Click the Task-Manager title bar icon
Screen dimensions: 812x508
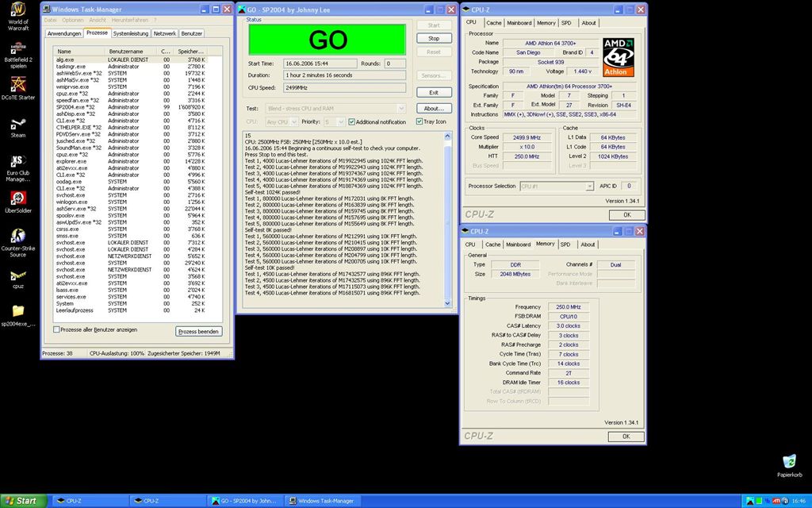click(47, 10)
